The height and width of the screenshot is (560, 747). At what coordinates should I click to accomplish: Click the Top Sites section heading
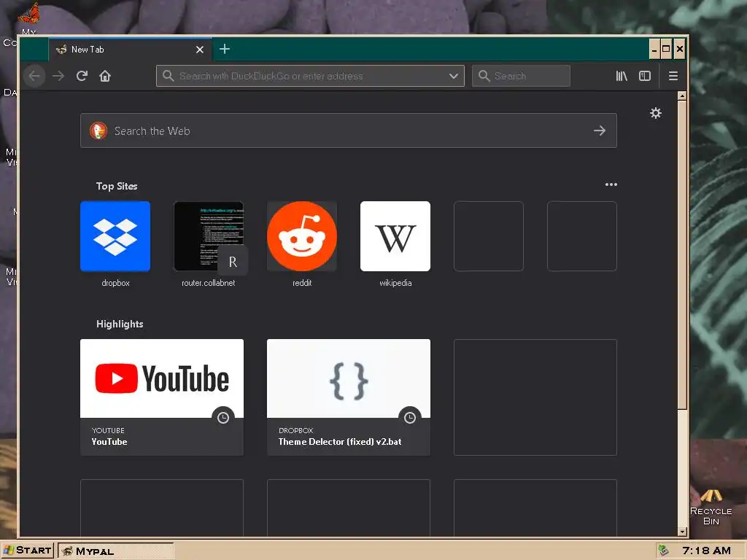click(x=117, y=186)
